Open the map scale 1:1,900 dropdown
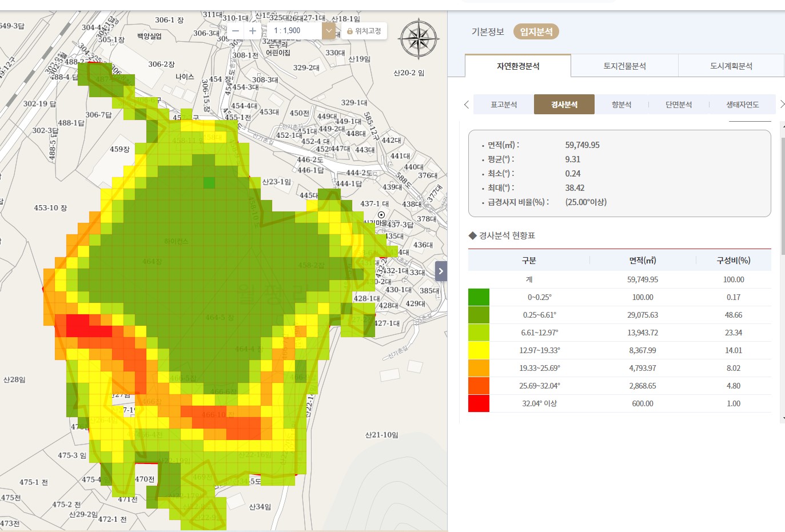 click(x=328, y=31)
